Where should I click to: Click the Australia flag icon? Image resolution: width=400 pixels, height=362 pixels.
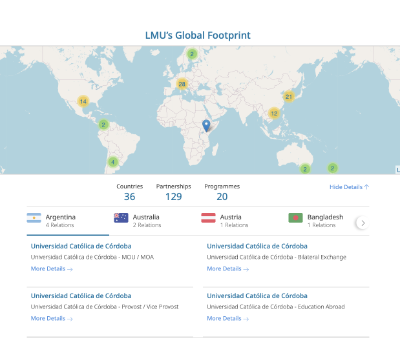(121, 218)
